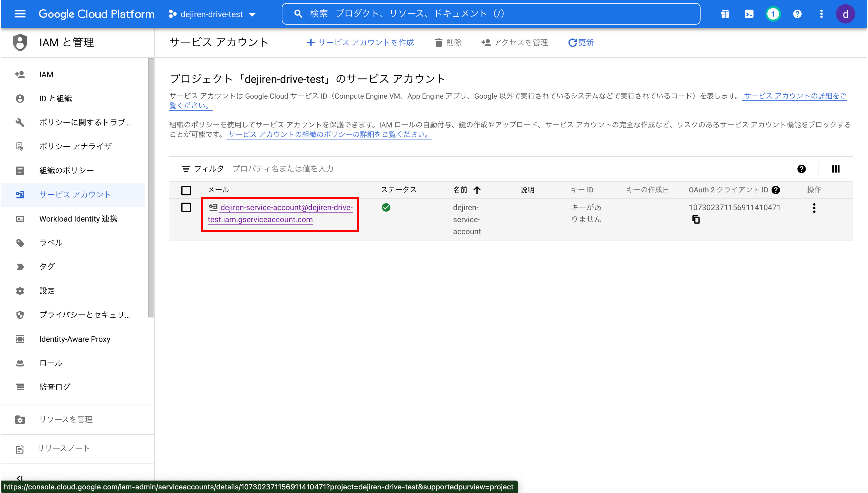
Task: Click サービス アカウントを作成 button
Action: coord(360,43)
